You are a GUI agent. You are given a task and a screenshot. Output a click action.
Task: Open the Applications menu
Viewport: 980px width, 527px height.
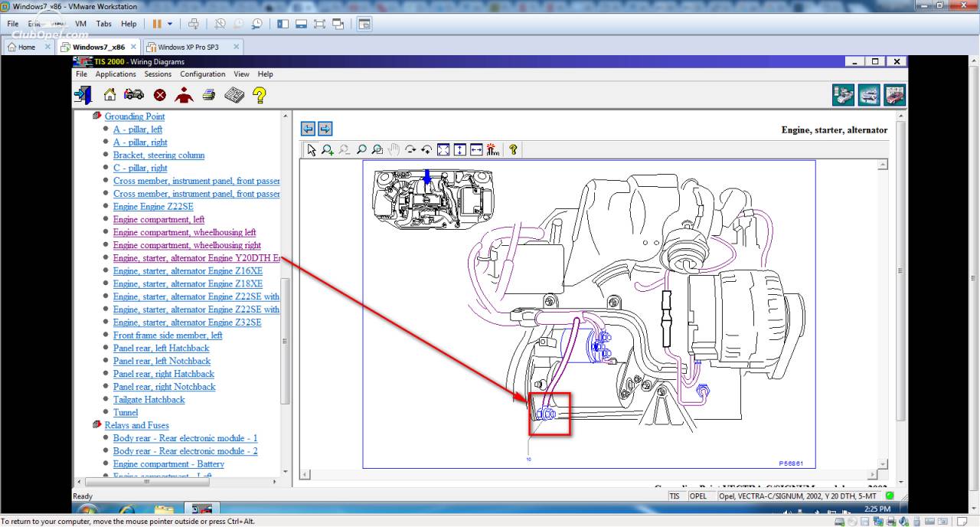click(116, 74)
